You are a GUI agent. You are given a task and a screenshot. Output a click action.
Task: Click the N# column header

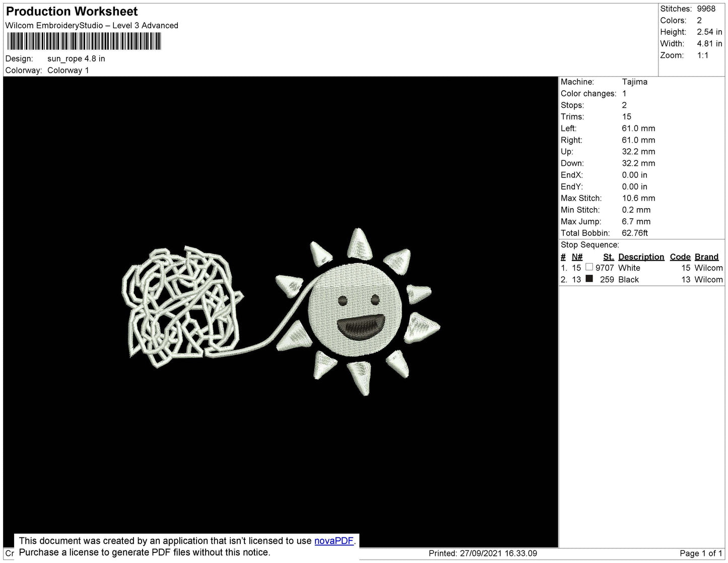coord(577,257)
